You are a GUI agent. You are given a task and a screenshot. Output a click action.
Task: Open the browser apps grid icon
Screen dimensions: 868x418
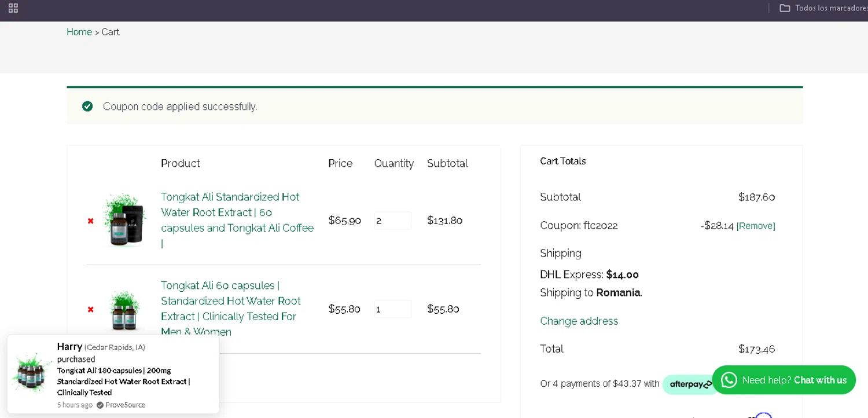coord(13,8)
